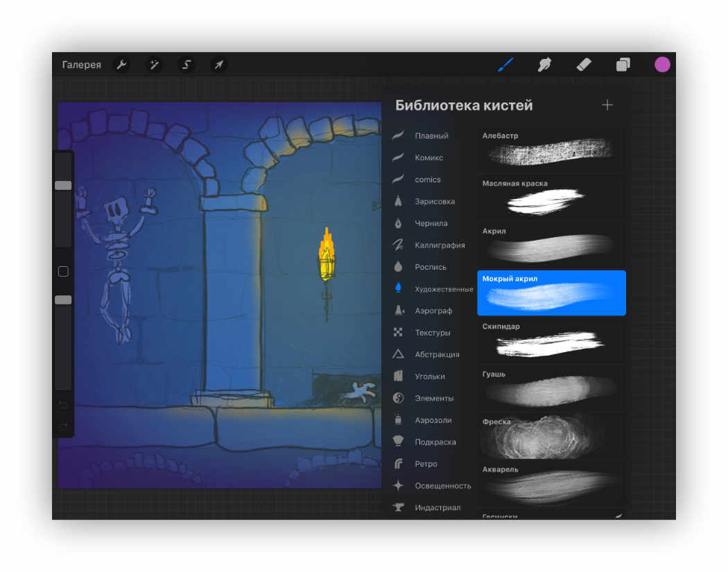Open the wrench Actions menu
The image size is (728, 572).
(121, 64)
